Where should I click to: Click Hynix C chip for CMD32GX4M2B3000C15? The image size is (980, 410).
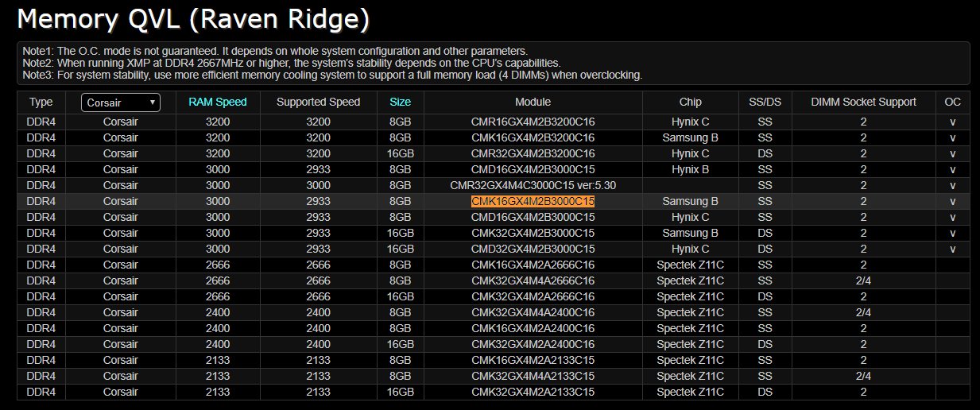click(690, 249)
